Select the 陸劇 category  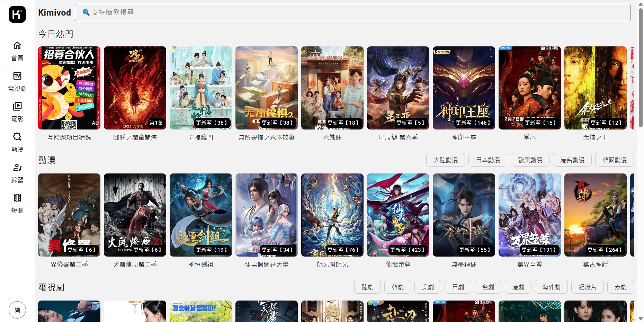[367, 287]
